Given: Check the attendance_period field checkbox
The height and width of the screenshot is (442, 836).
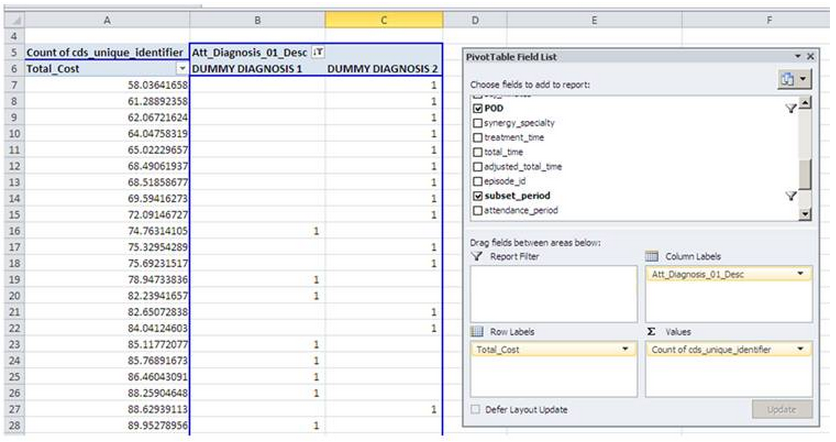Looking at the screenshot, I should coord(478,211).
